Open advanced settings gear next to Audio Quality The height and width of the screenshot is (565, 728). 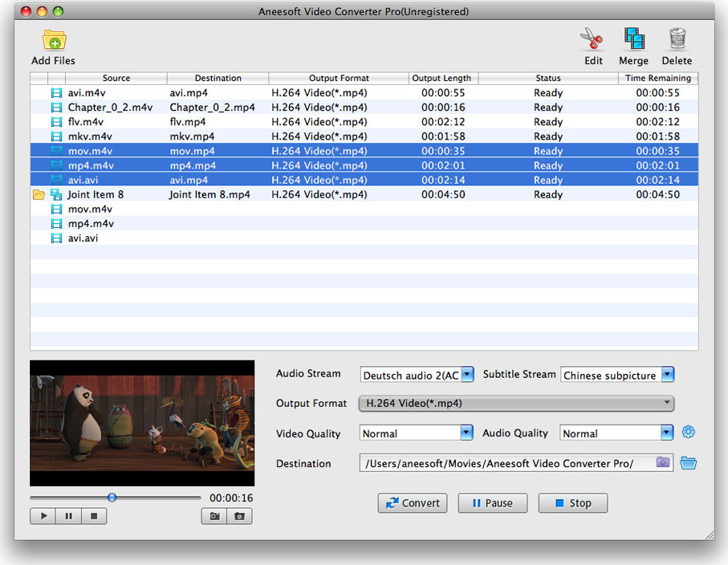coord(688,433)
